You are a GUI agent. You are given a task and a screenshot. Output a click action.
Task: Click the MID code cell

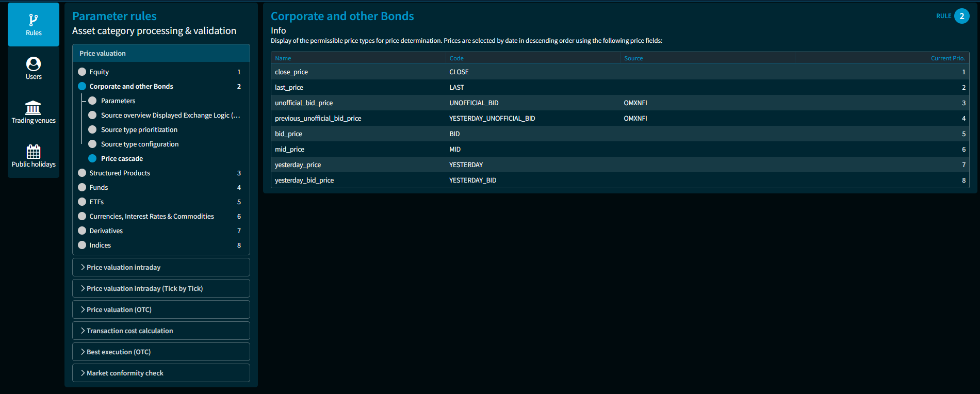coord(455,149)
